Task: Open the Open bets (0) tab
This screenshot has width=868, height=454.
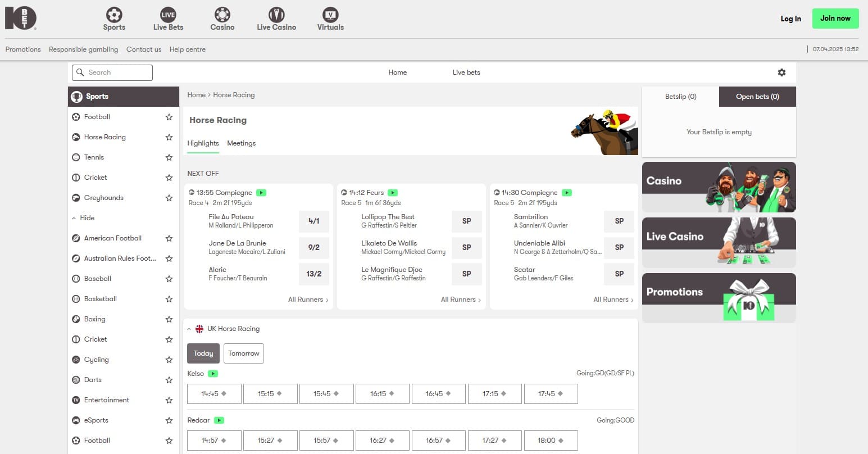Action: (757, 97)
